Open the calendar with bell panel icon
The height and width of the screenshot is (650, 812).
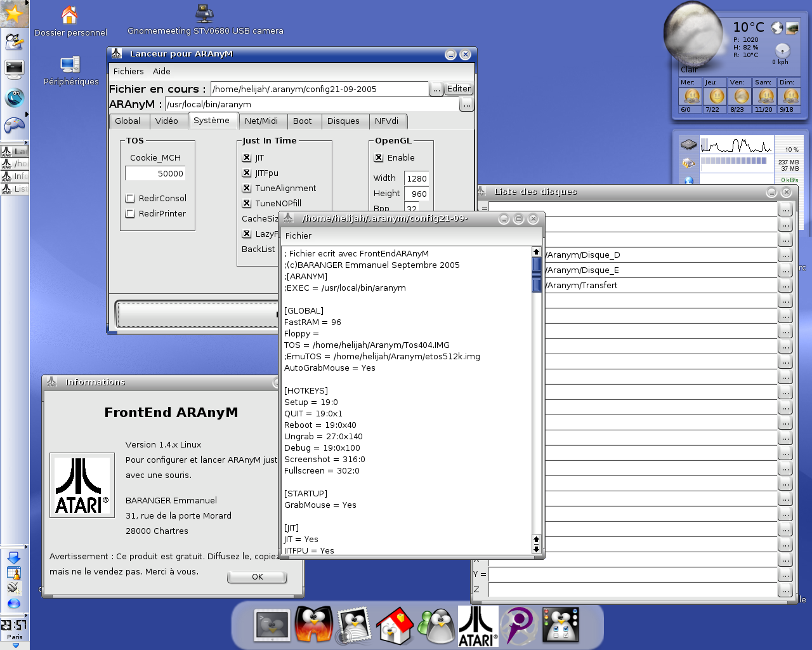coord(14,573)
